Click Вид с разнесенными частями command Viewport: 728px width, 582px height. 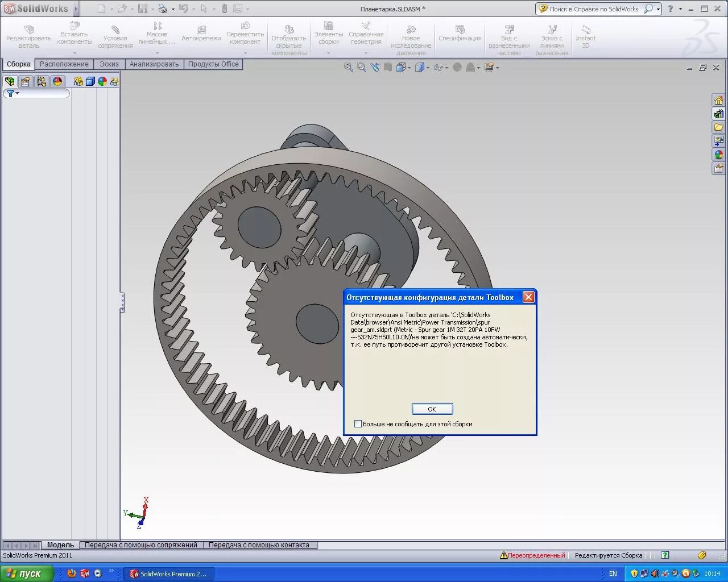pos(509,40)
